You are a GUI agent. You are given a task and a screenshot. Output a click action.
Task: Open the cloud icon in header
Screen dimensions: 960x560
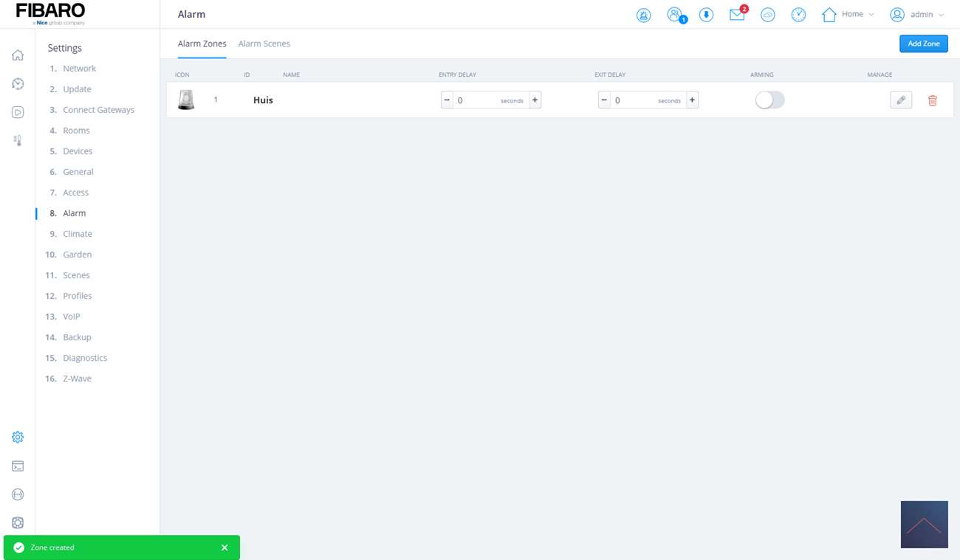(x=767, y=15)
